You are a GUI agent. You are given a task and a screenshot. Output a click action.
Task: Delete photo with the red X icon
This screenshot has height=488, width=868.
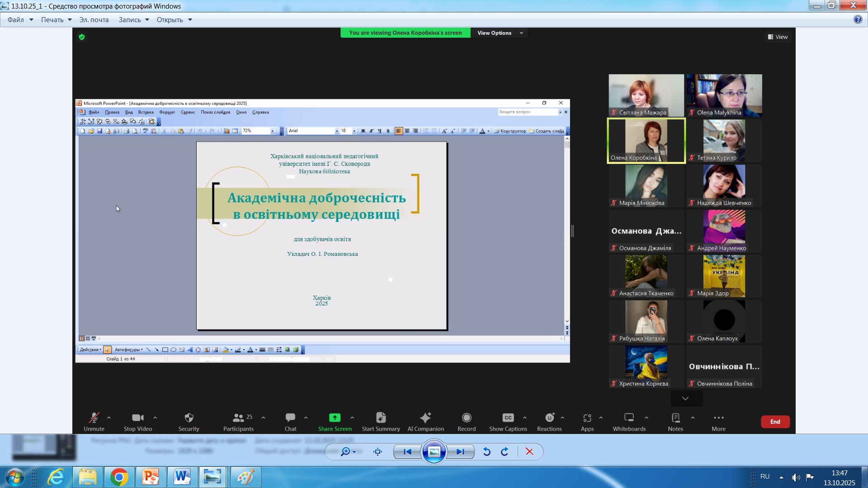529,451
